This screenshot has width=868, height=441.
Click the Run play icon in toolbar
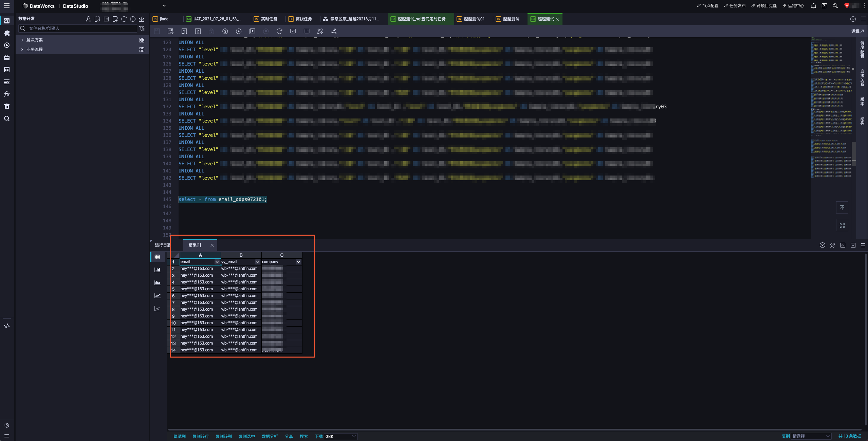click(239, 31)
